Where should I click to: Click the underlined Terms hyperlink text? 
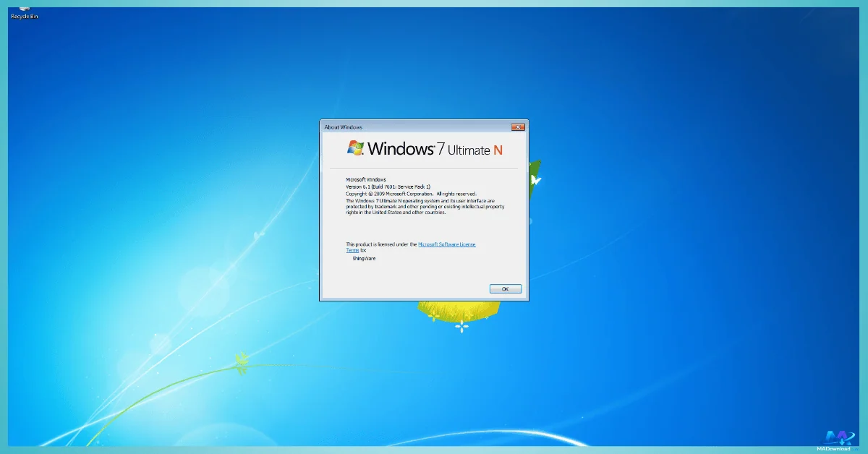pos(352,250)
